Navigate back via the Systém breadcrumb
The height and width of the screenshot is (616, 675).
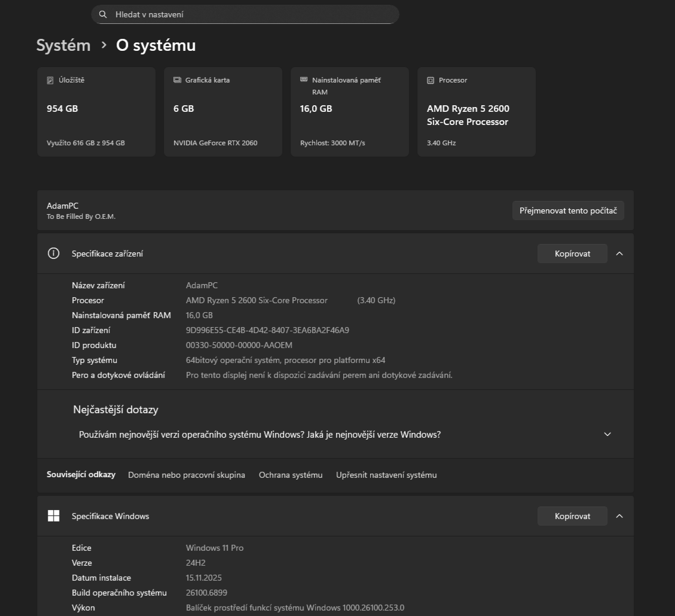(63, 45)
